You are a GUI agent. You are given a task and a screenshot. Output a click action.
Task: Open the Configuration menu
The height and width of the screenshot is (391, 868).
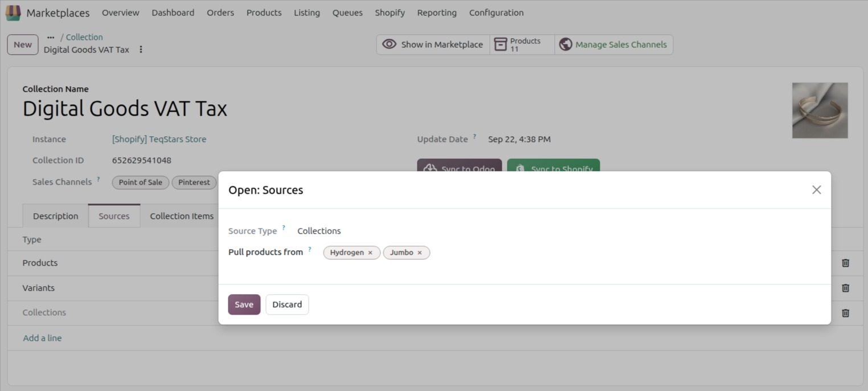click(x=497, y=13)
